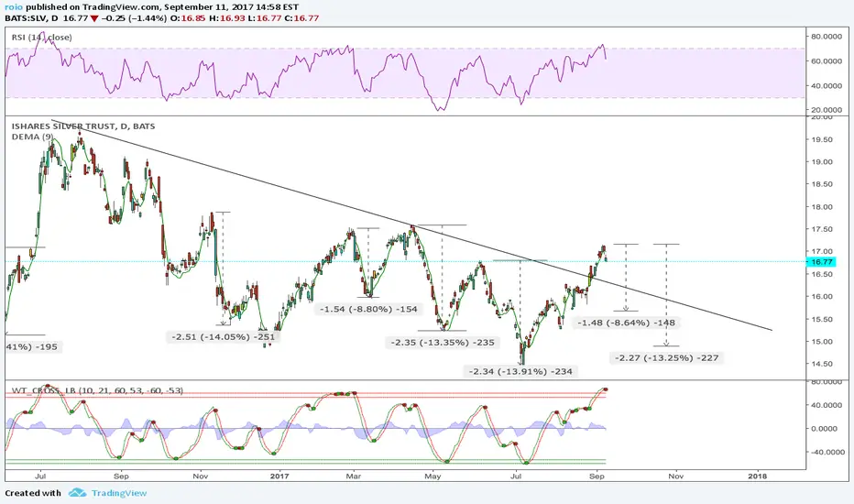Click the 16.77 current price tag
854x504 pixels.
click(822, 262)
